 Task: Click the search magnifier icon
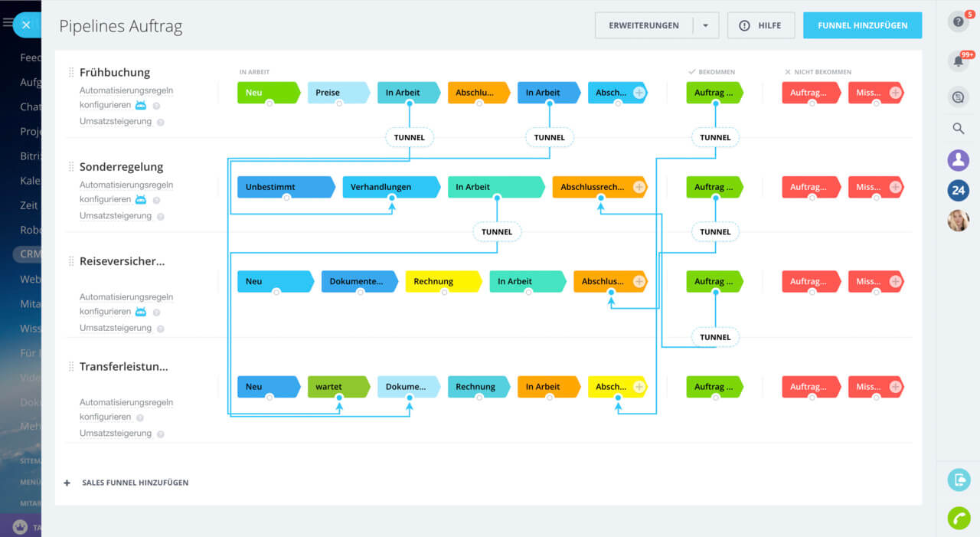[958, 129]
